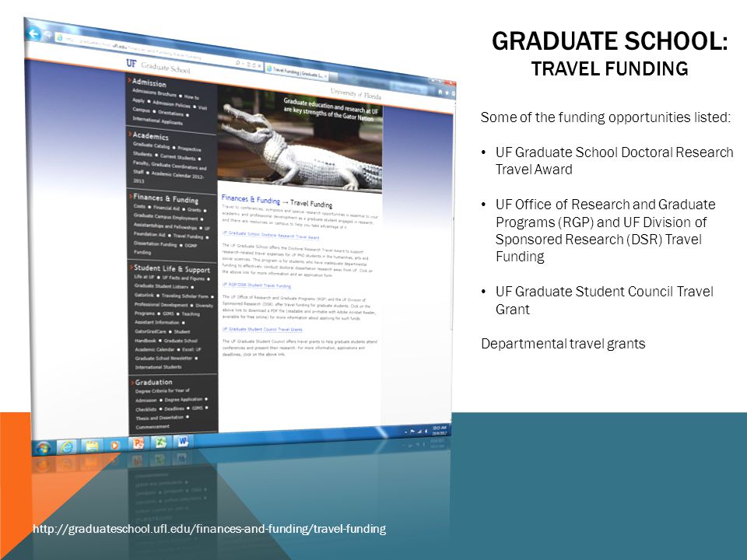
Task: Open the Financial Aid link
Action: [x=167, y=208]
